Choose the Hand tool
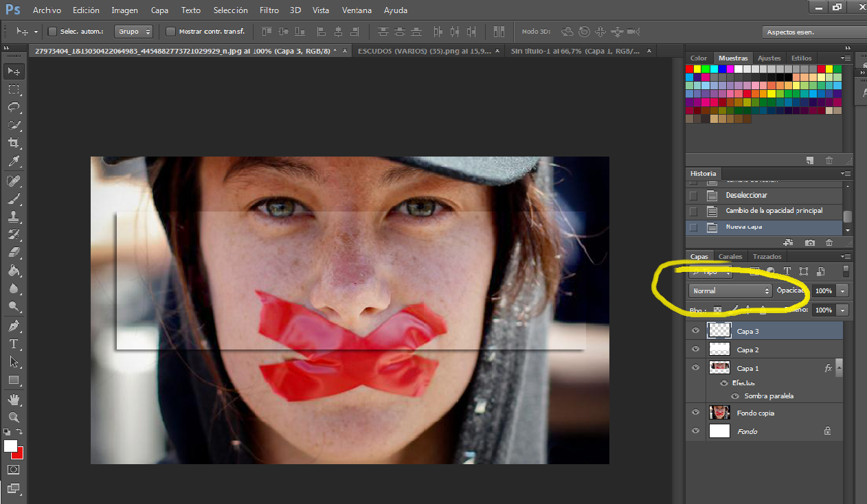Image resolution: width=867 pixels, height=504 pixels. click(14, 399)
